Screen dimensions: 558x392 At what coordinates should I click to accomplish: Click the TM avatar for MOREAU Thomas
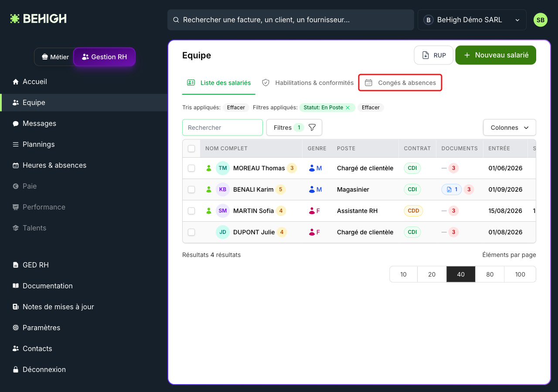(x=223, y=168)
